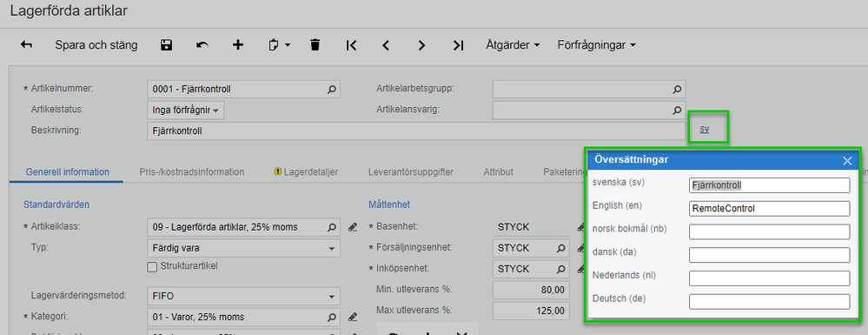Switch to Lagerdetaljer tab

click(306, 172)
